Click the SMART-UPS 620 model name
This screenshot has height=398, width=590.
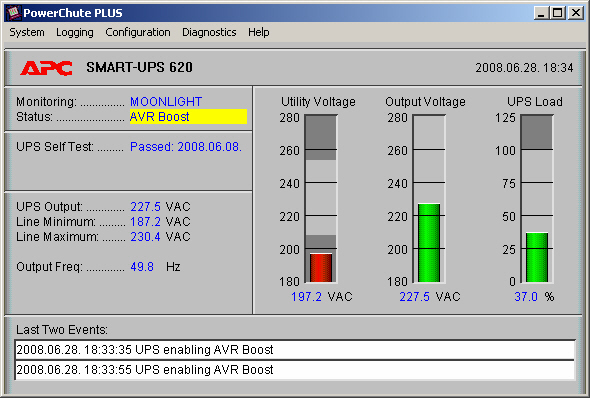tap(140, 67)
